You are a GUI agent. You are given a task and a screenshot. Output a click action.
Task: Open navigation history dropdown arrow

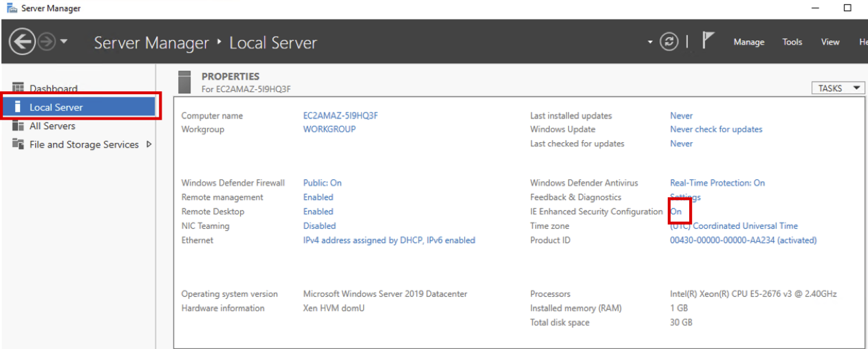(64, 42)
